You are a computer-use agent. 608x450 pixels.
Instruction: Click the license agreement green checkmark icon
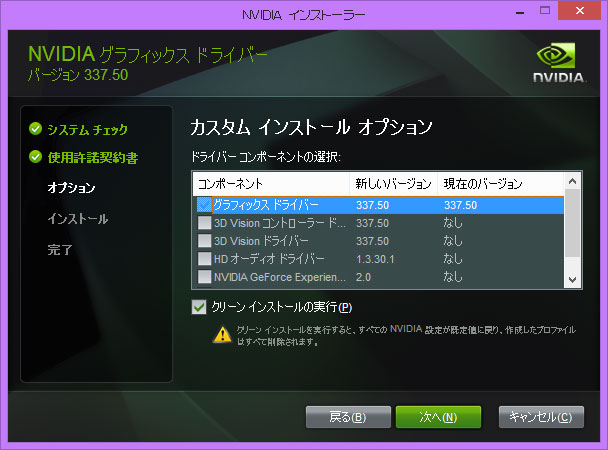[35, 157]
